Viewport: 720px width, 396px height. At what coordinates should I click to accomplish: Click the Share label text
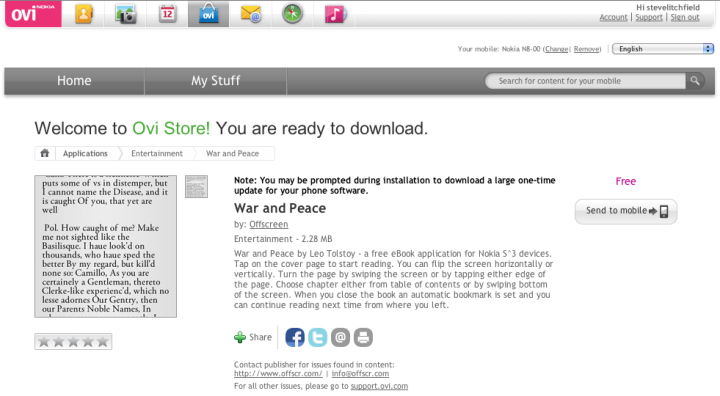[260, 337]
